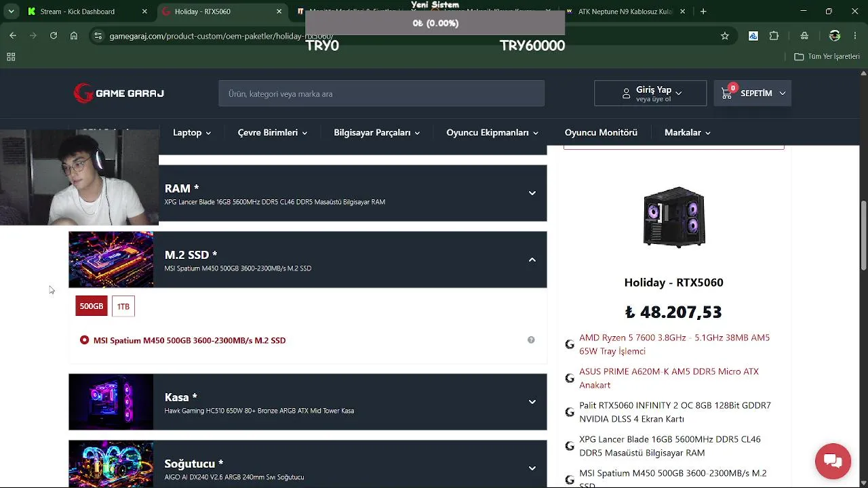Expand the Kasa section chevron

coord(532,402)
